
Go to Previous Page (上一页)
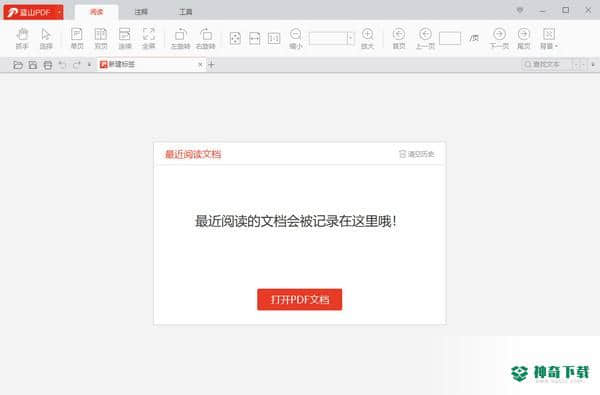pyautogui.click(x=425, y=38)
